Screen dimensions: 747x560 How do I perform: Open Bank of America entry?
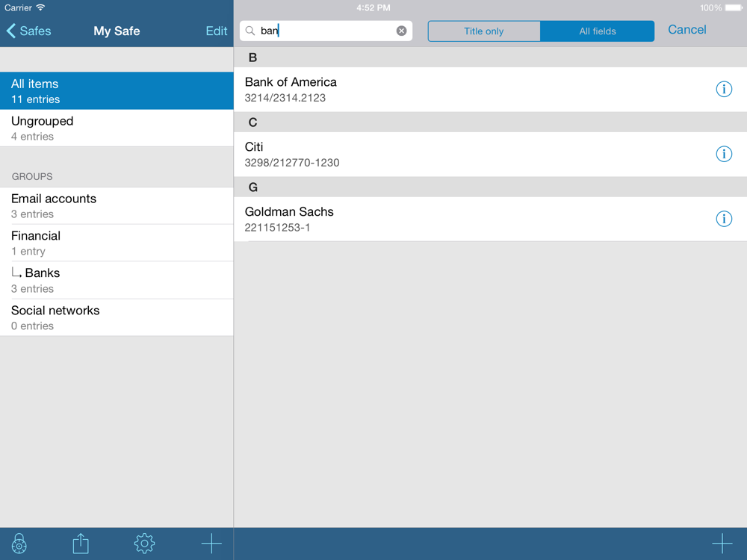pos(490,90)
